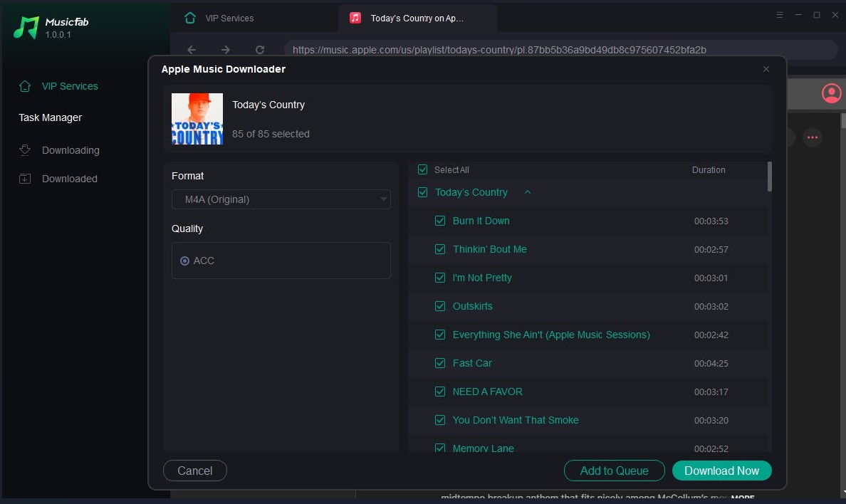Uncheck the Today's Country playlist checkbox
846x504 pixels.
click(x=422, y=192)
